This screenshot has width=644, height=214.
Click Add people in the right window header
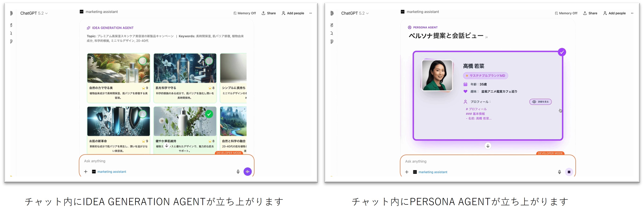coord(614,13)
